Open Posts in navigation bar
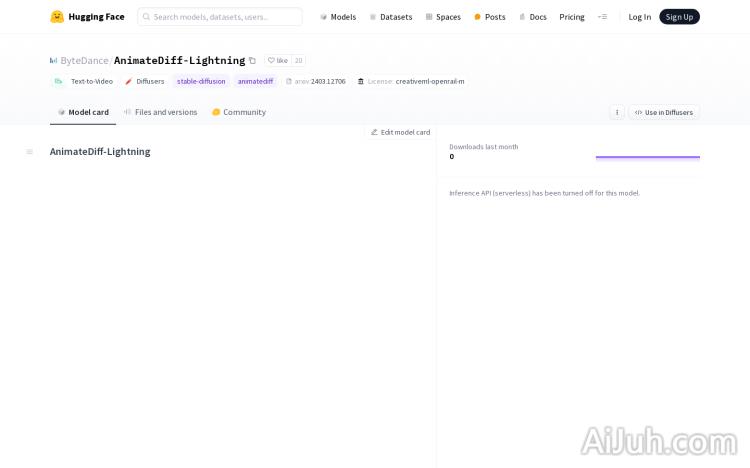This screenshot has height=468, width=750. (490, 17)
